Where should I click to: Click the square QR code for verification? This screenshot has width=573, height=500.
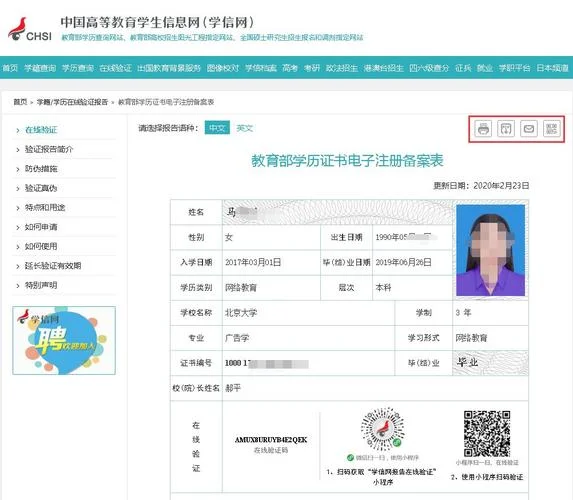tap(487, 434)
